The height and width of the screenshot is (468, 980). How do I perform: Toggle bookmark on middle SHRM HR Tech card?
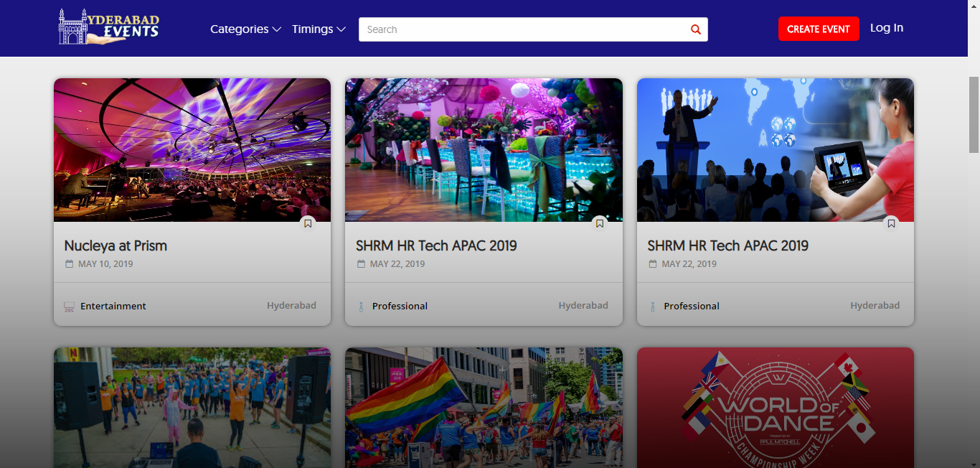tap(600, 224)
